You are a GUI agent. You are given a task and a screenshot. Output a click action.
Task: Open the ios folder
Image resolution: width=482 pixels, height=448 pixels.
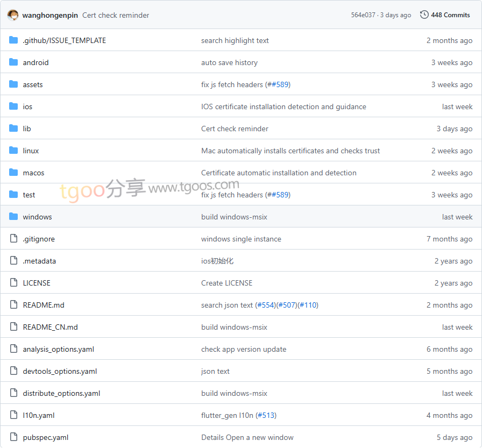[27, 106]
